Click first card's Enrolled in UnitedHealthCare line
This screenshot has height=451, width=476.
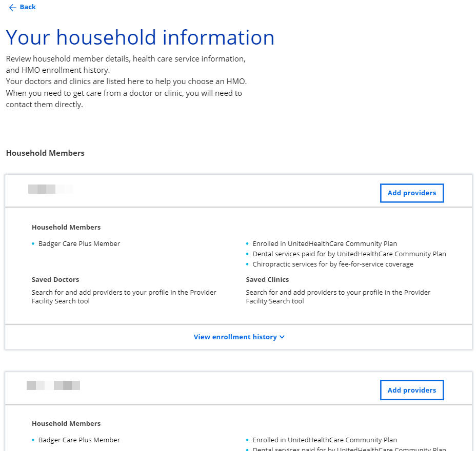click(325, 244)
